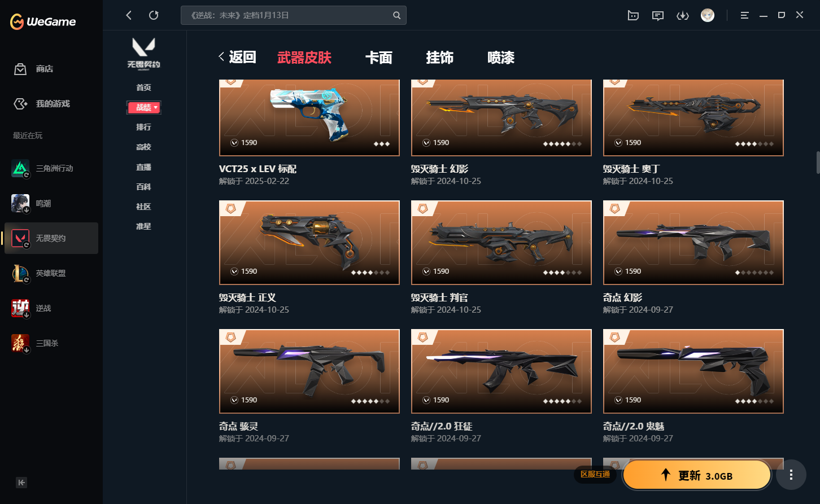Open the hamburger main menu icon
The width and height of the screenshot is (820, 504).
(x=745, y=16)
